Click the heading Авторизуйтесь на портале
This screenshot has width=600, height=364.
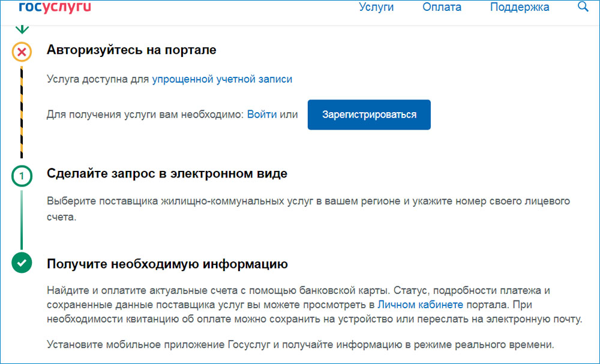click(131, 50)
